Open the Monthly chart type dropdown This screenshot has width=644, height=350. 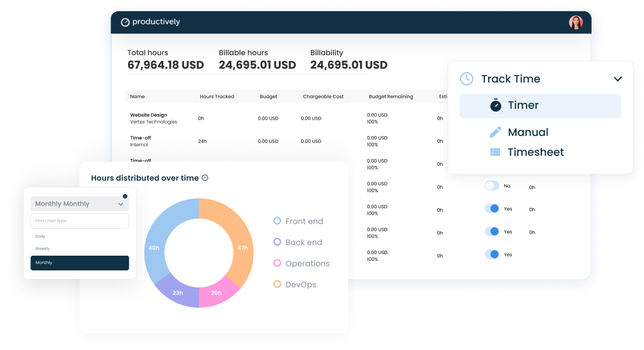pyautogui.click(x=80, y=204)
